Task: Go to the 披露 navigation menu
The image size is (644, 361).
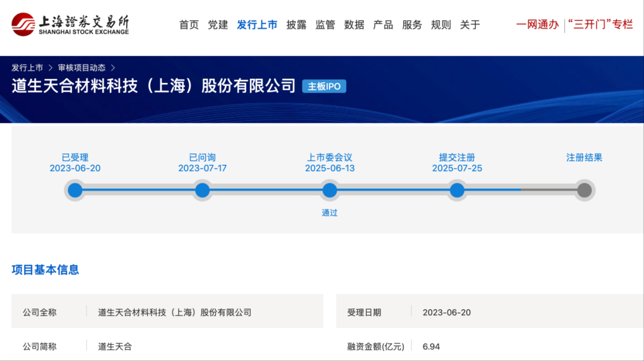Action: click(x=296, y=24)
